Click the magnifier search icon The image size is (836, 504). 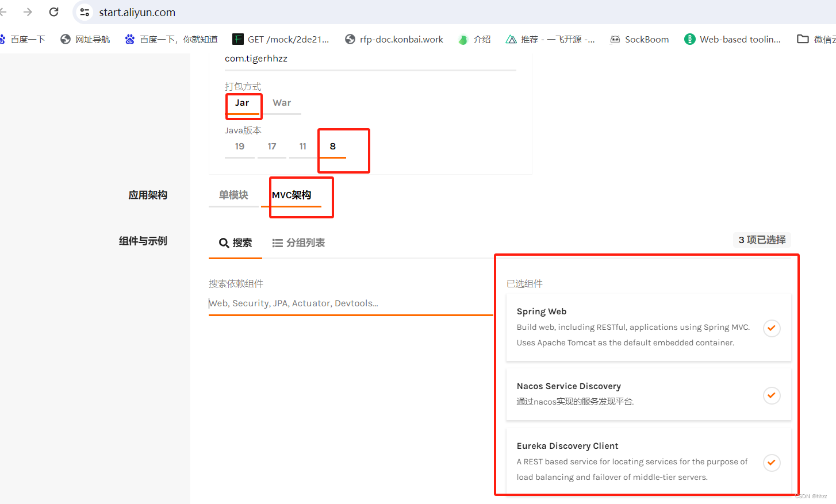point(224,243)
